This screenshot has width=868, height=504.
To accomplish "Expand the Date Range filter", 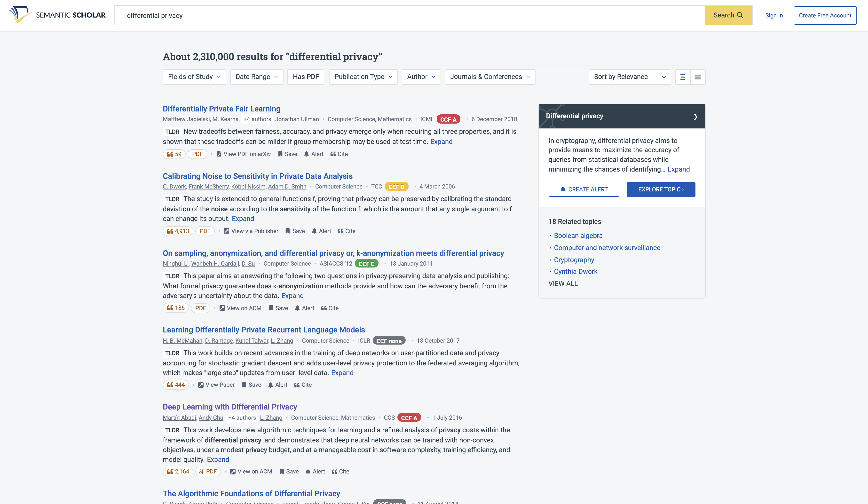I will point(257,77).
